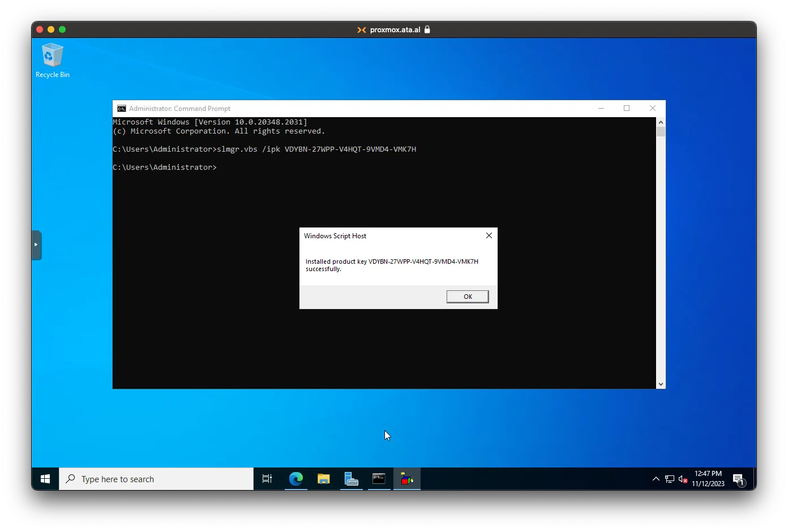Click the Command Prompt scrollbar up arrow
This screenshot has width=788, height=532.
coord(661,122)
